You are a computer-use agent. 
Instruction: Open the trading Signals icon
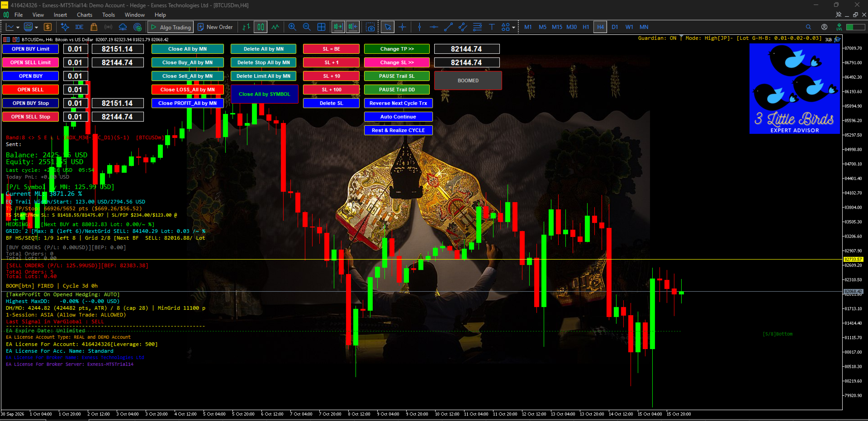(108, 27)
